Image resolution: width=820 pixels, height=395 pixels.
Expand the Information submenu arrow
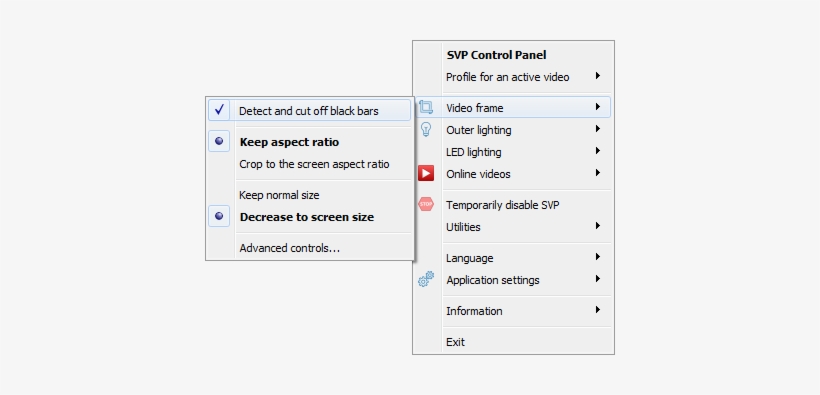597,310
